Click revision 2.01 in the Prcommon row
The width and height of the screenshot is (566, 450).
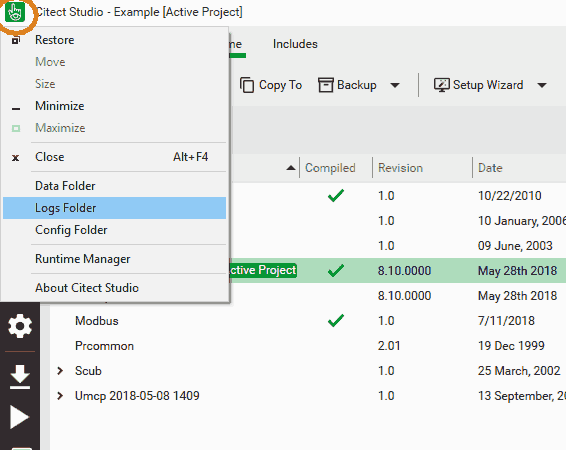click(389, 346)
